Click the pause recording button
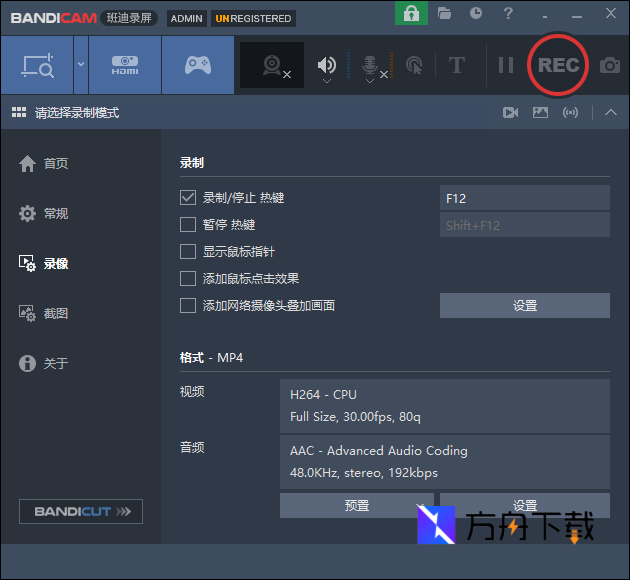 point(506,65)
